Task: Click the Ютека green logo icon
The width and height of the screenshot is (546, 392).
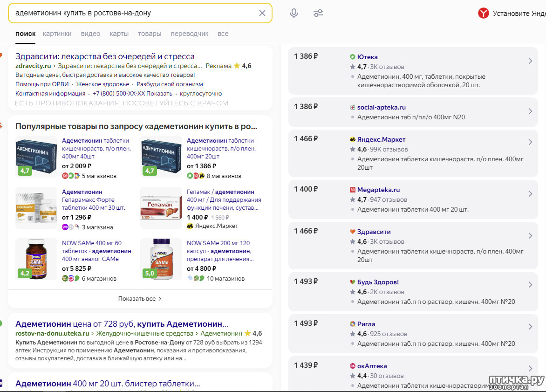Action: 352,57
